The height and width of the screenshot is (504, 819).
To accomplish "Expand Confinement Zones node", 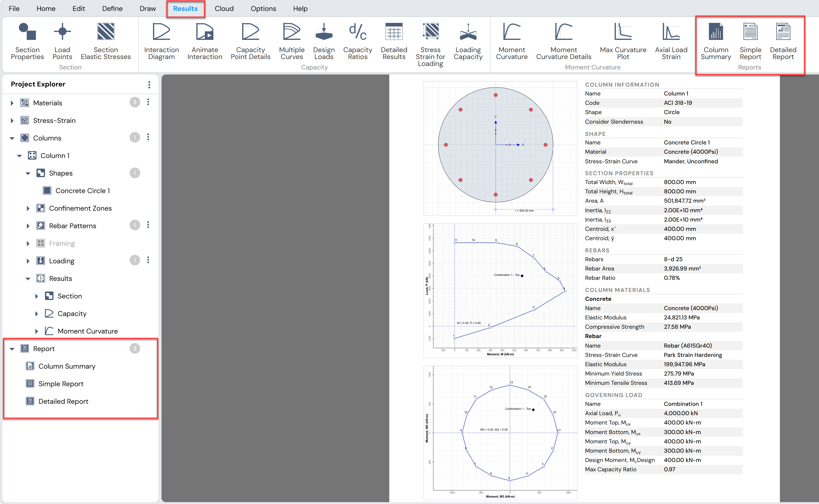I will [28, 208].
